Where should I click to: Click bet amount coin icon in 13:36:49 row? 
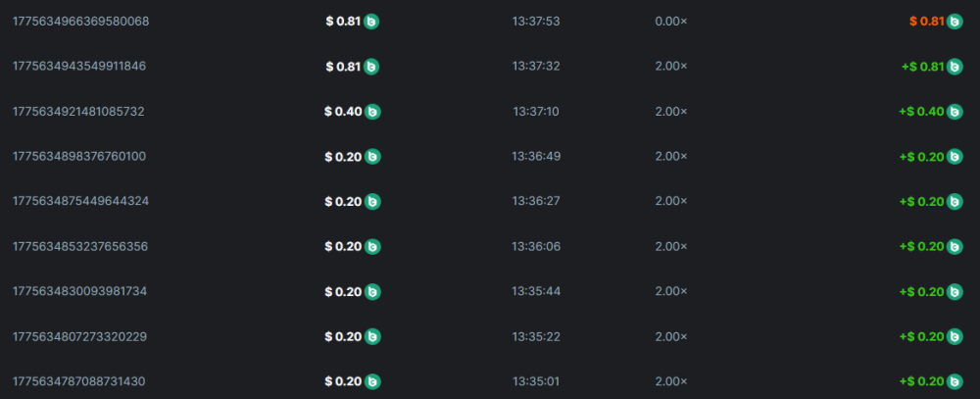coord(372,157)
